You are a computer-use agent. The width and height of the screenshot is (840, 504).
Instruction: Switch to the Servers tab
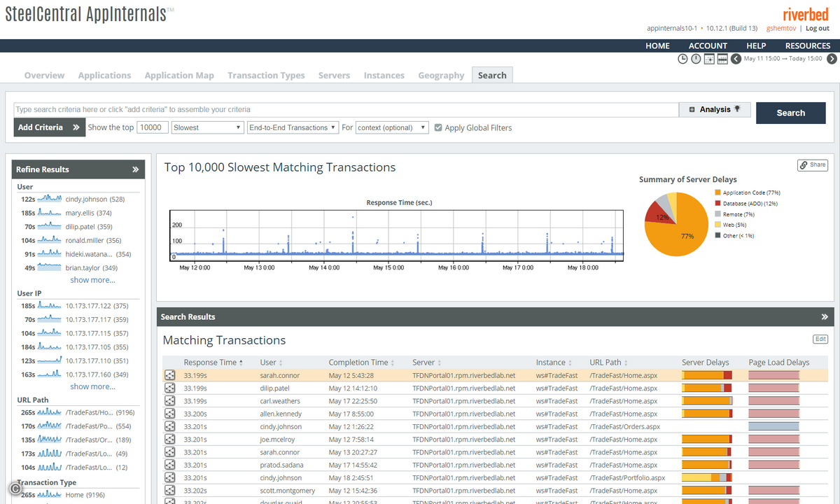pyautogui.click(x=334, y=75)
